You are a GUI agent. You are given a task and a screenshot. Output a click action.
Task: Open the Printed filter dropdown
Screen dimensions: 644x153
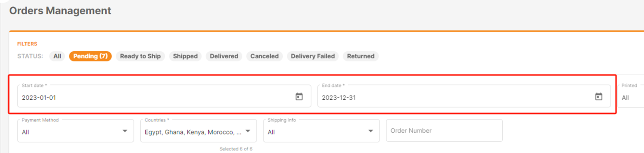(x=631, y=96)
